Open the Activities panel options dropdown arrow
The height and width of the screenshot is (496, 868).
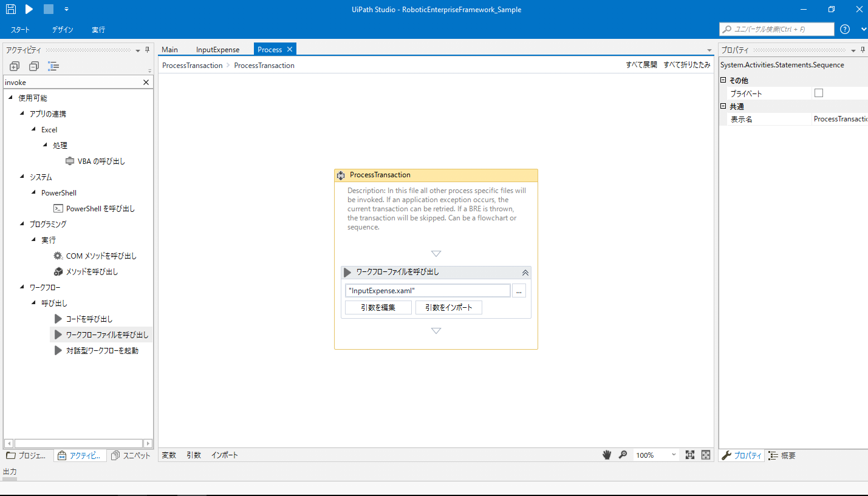pos(138,50)
